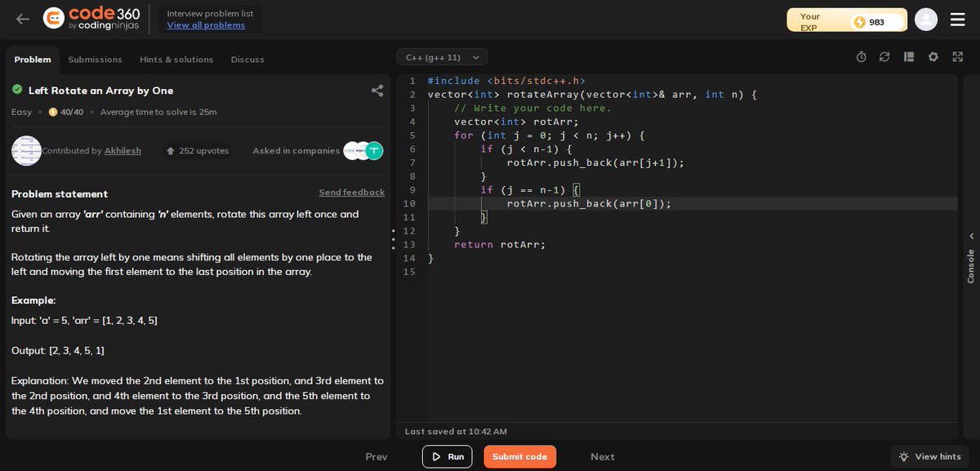
Task: Run the code
Action: (448, 456)
